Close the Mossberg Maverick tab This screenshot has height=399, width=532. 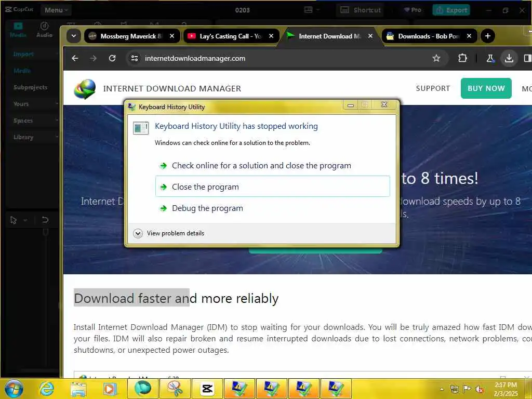coord(172,36)
